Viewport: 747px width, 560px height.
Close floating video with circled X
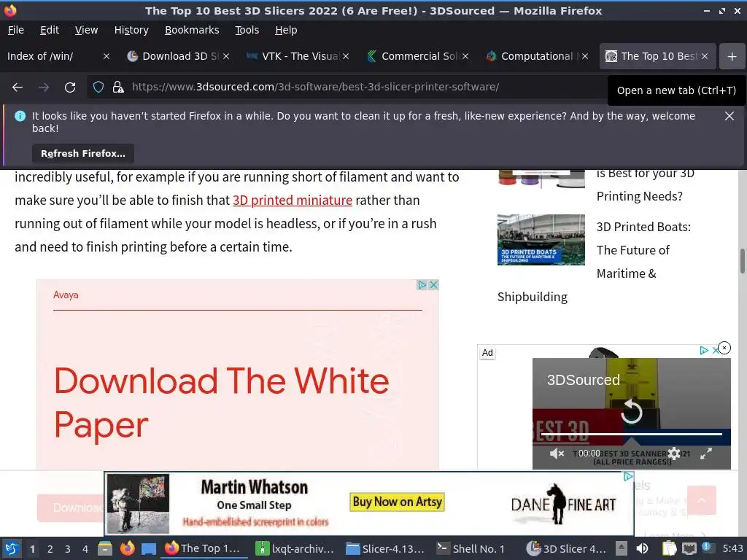click(x=724, y=348)
